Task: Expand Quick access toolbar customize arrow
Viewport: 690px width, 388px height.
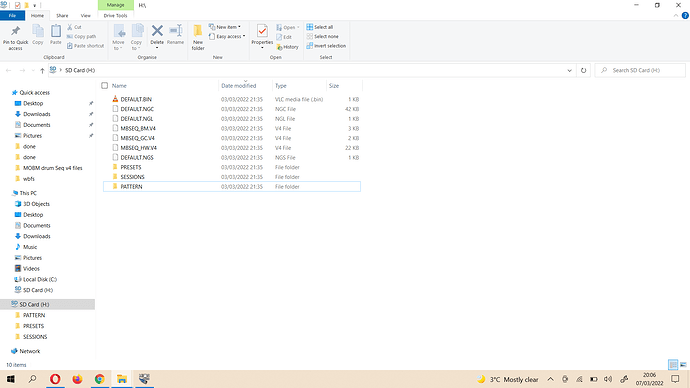Action: (34, 5)
